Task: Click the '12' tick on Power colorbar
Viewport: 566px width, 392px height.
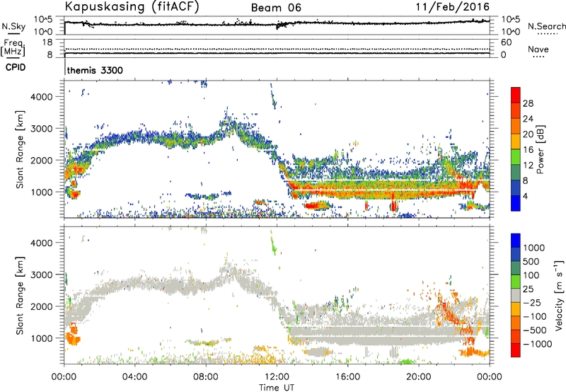Action: (x=528, y=166)
